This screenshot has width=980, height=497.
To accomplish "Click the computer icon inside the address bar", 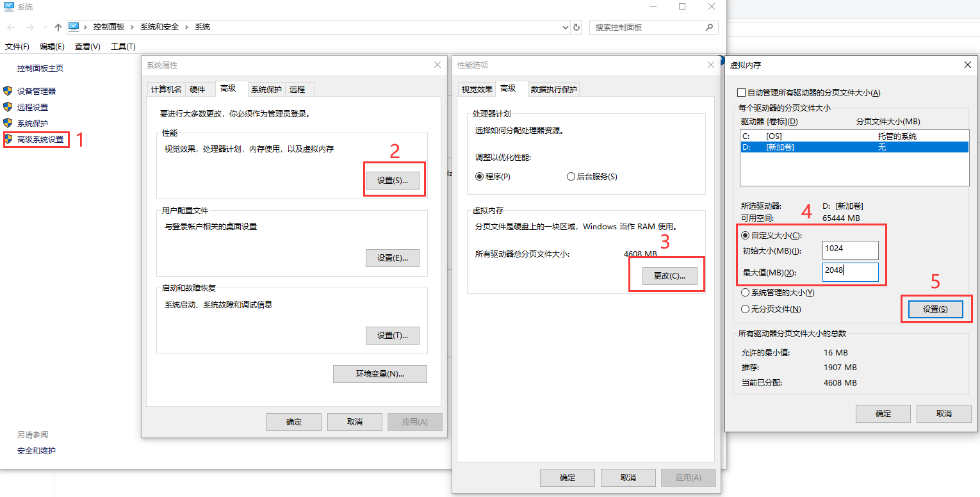I will click(75, 27).
